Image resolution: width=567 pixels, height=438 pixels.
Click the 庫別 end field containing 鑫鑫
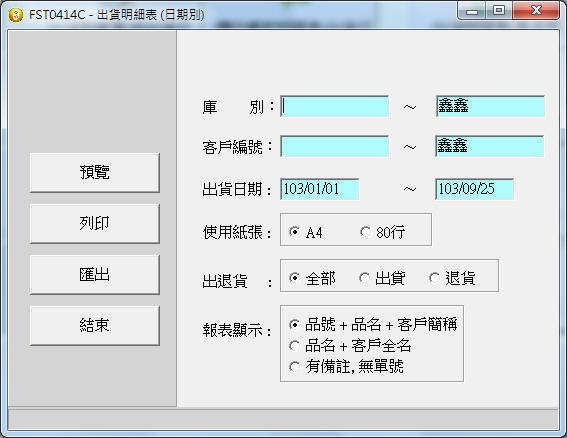click(x=490, y=106)
